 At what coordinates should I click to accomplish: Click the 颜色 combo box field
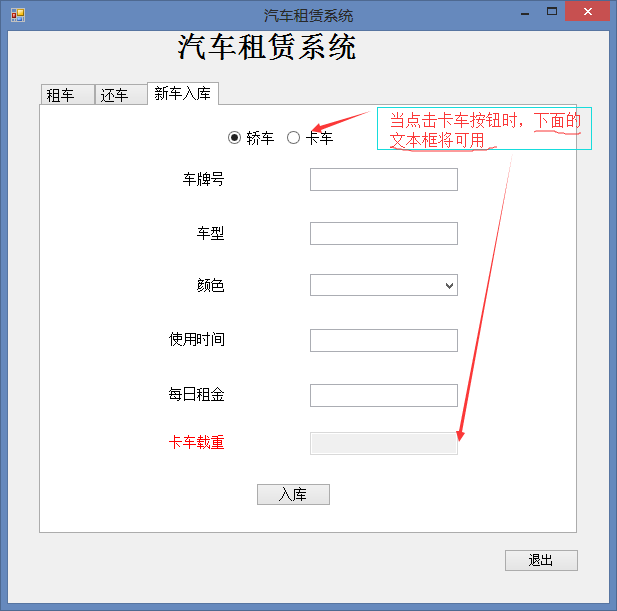tap(384, 285)
